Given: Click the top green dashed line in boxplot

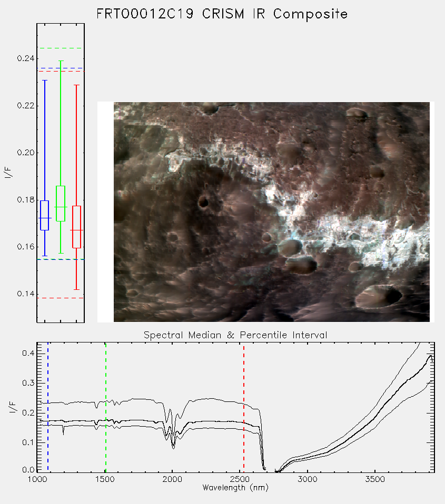Looking at the screenshot, I should point(61,48).
